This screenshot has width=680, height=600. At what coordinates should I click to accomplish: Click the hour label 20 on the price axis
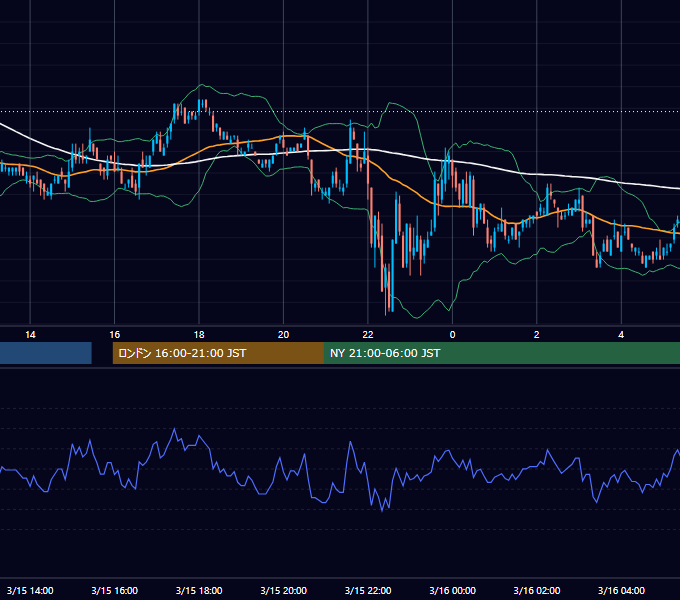283,335
